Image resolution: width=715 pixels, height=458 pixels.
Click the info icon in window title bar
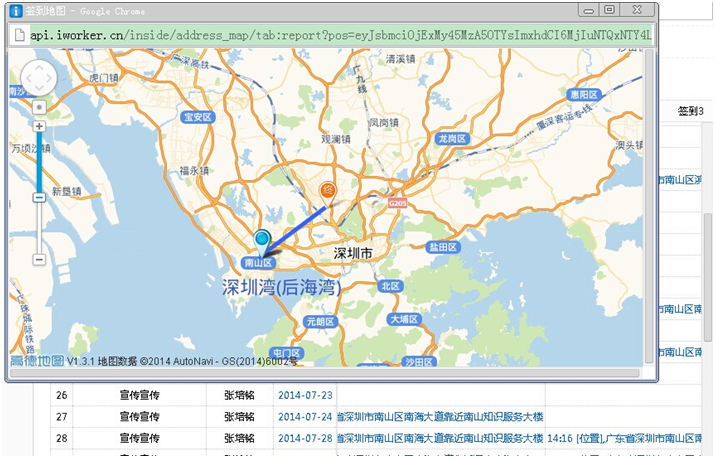coord(16,11)
